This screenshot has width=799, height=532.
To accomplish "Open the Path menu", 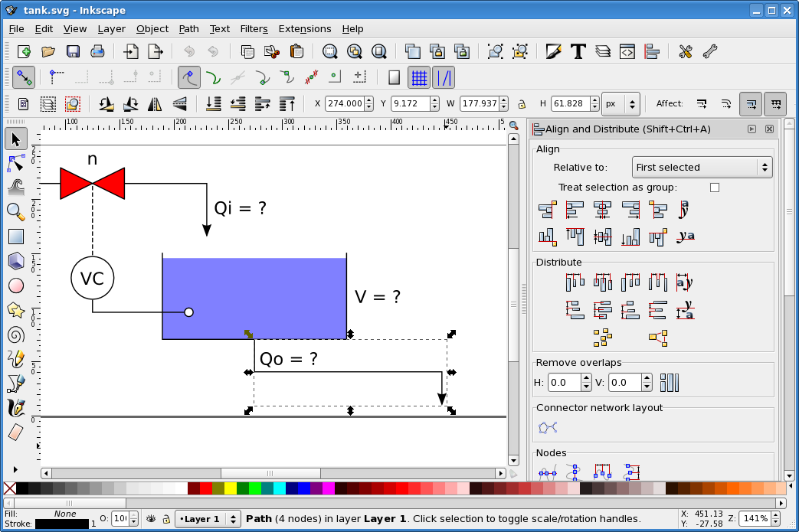I will click(188, 29).
